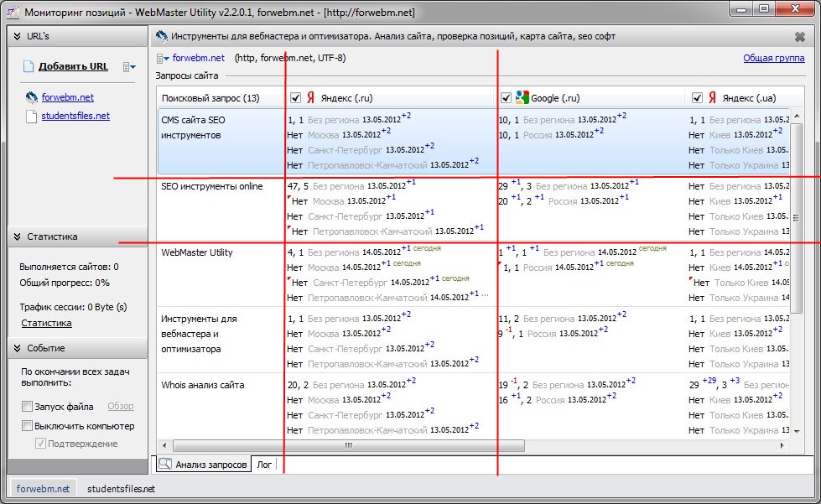The height and width of the screenshot is (504, 821).
Task: Open the dropdown menu beside Добавить URL
Action: 129,67
